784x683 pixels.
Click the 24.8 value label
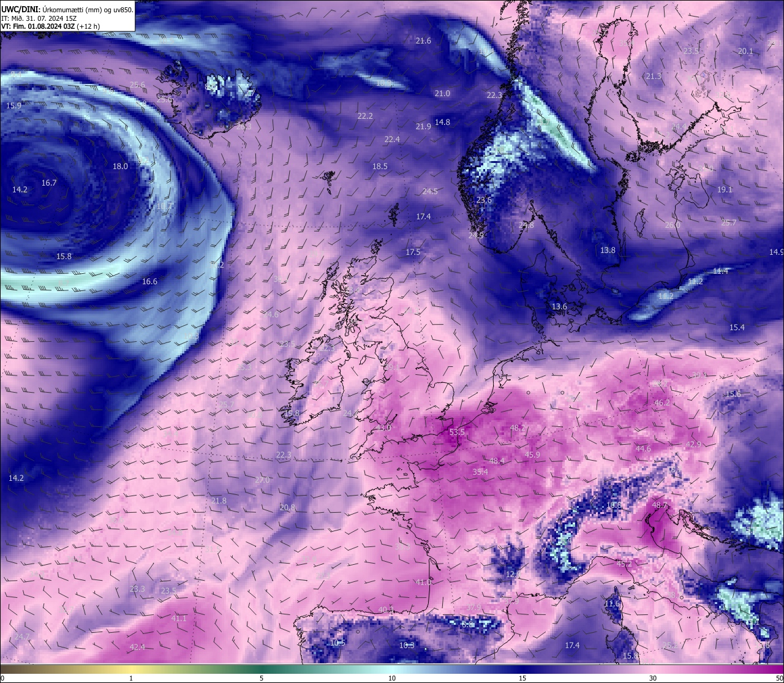(x=526, y=225)
